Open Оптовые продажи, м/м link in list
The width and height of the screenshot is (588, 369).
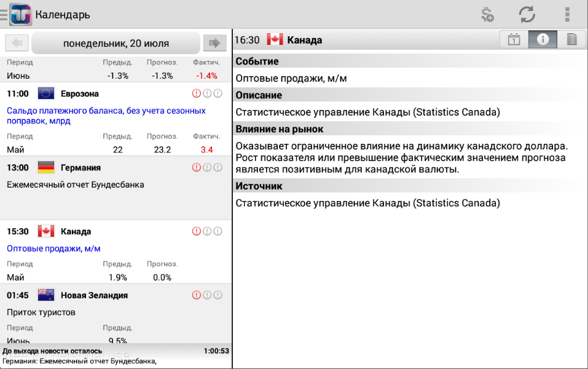[53, 248]
